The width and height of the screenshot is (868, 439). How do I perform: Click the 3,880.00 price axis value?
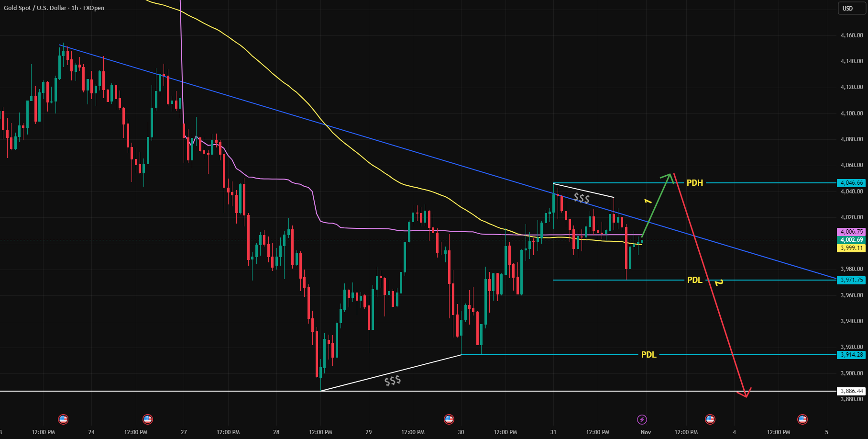click(x=852, y=399)
